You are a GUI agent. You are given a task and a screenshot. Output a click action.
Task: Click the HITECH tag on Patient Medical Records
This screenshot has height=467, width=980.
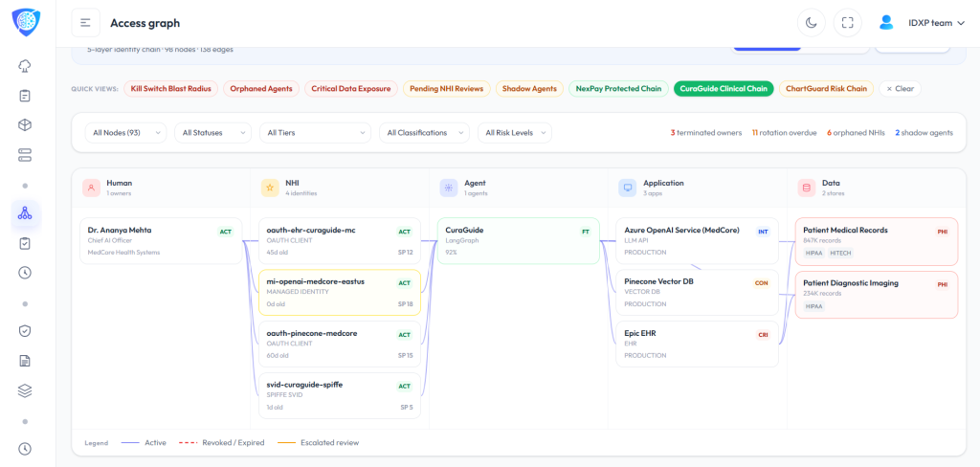(x=840, y=254)
